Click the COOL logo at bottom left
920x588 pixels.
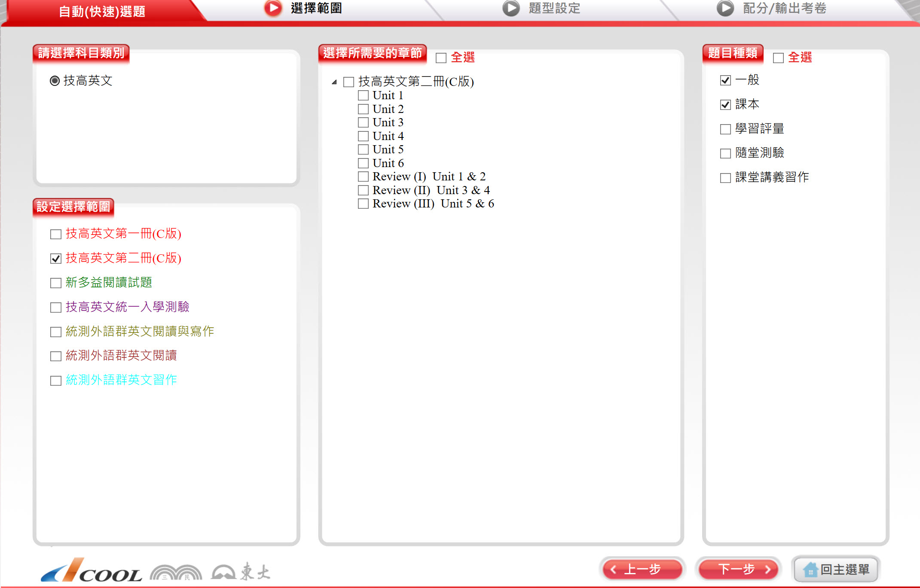click(x=91, y=571)
